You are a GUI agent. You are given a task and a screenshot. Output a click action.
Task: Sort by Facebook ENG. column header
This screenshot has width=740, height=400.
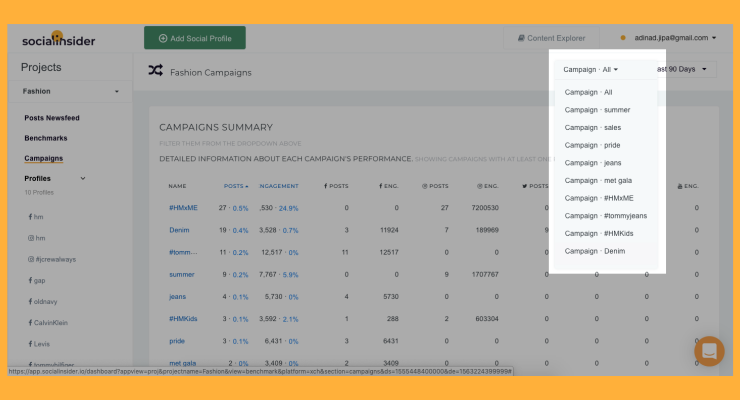point(388,186)
